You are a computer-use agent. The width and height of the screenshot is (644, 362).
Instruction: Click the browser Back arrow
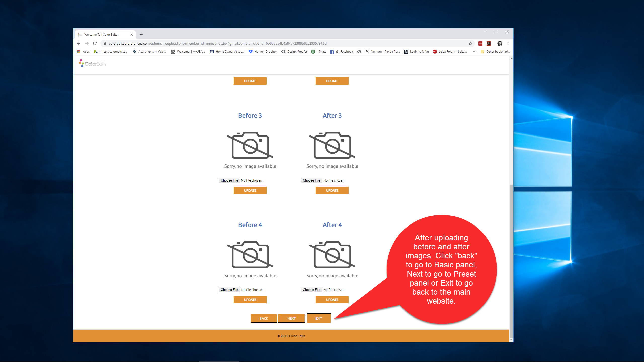(79, 43)
